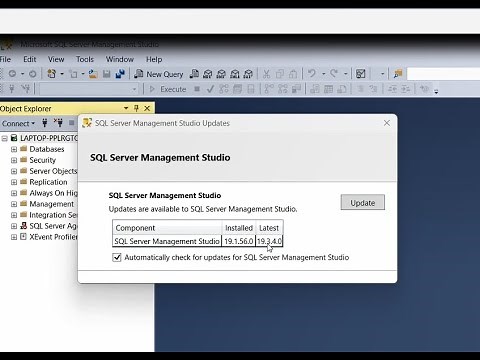Click the Copy icon in toolbar
The width and height of the screenshot is (480, 360).
(x=280, y=74)
